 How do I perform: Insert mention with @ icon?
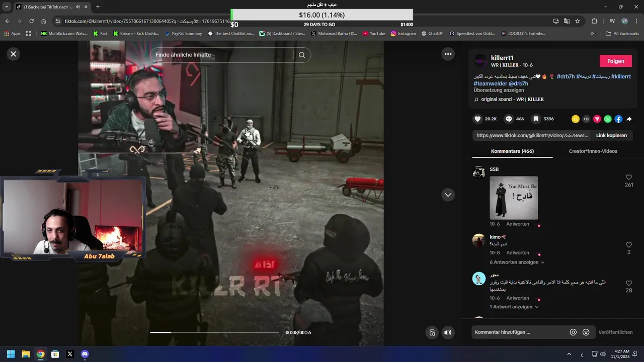573,332
